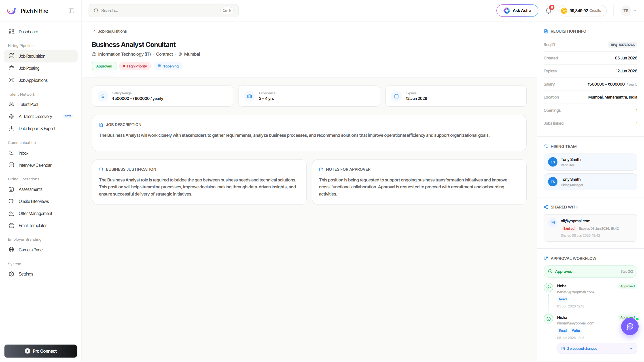
Task: Click the Pitch N Hire logo icon
Action: tap(11, 11)
